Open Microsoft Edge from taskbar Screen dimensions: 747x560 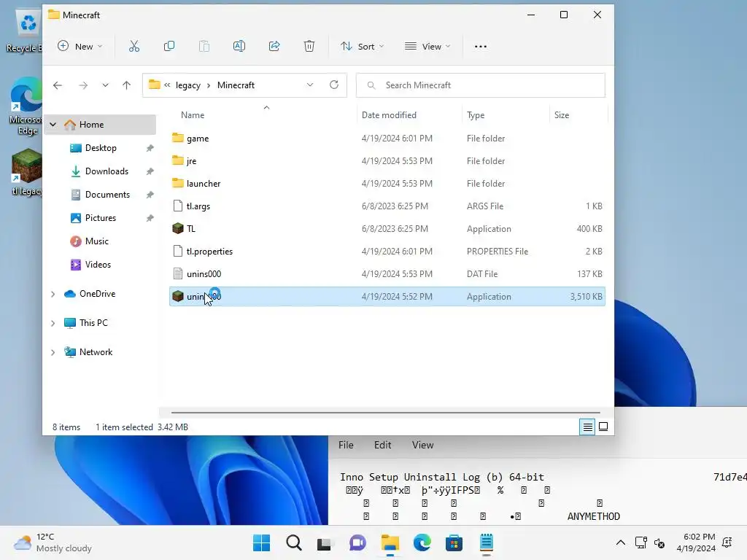(x=422, y=542)
